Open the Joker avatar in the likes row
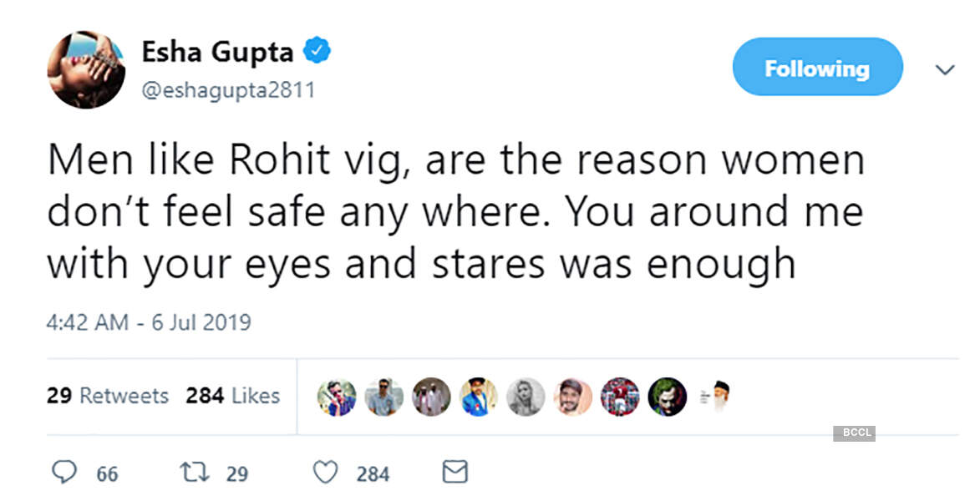 coord(668,397)
